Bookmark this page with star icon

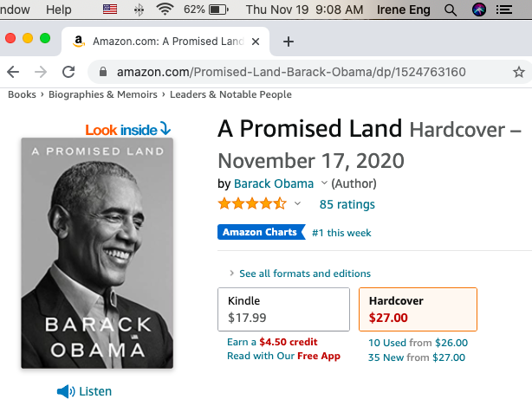tap(518, 72)
